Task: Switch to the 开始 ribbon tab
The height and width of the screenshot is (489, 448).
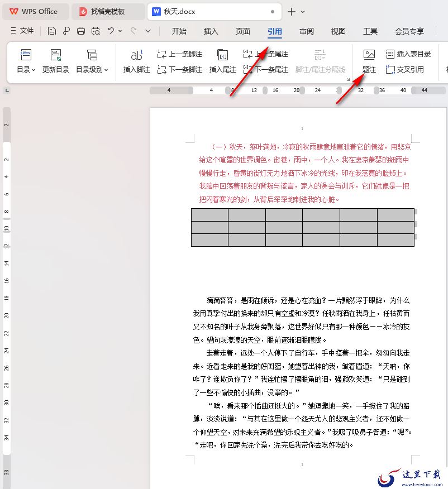Action: [179, 31]
